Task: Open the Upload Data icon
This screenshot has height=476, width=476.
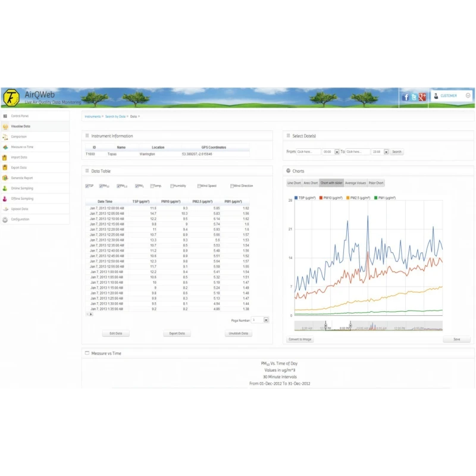Action: (6, 209)
